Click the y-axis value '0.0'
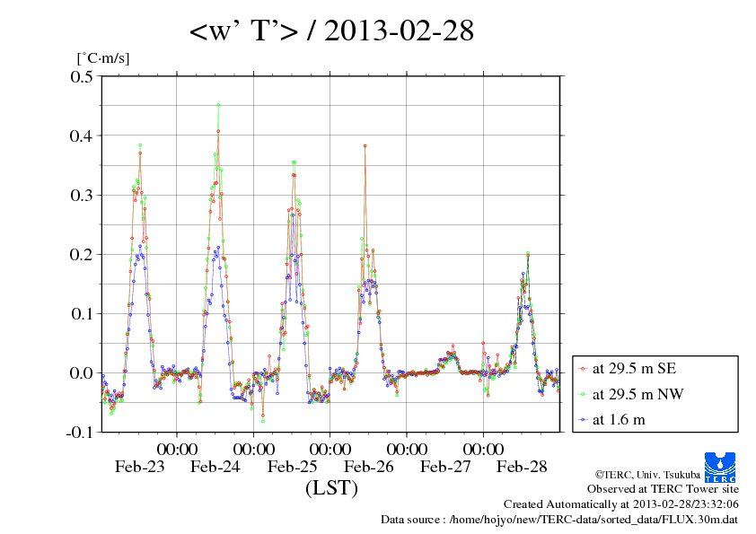This screenshot has width=756, height=534. click(81, 373)
